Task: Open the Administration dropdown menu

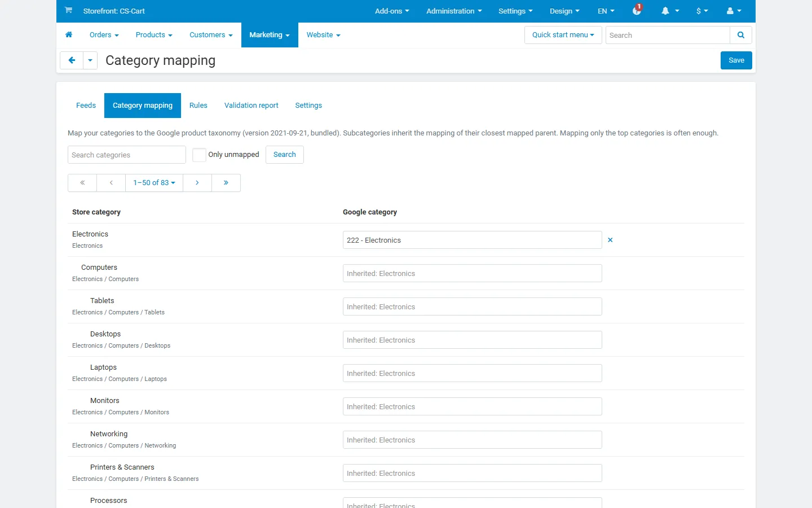Action: point(454,11)
